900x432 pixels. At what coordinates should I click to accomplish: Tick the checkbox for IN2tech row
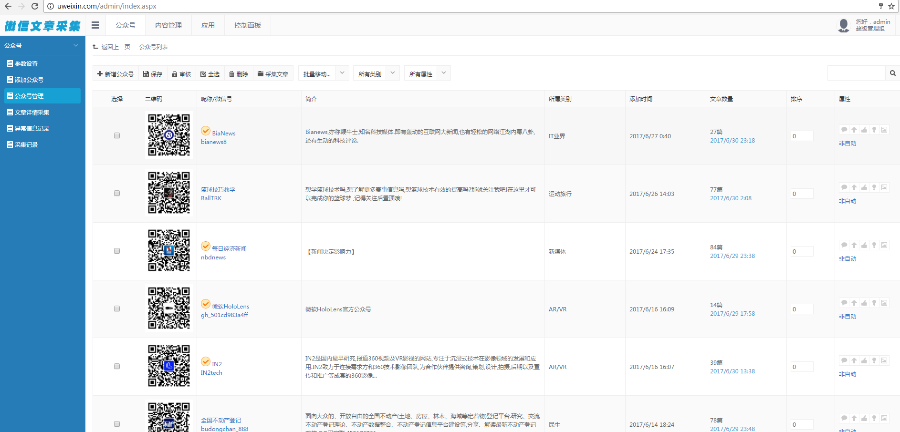(117, 366)
